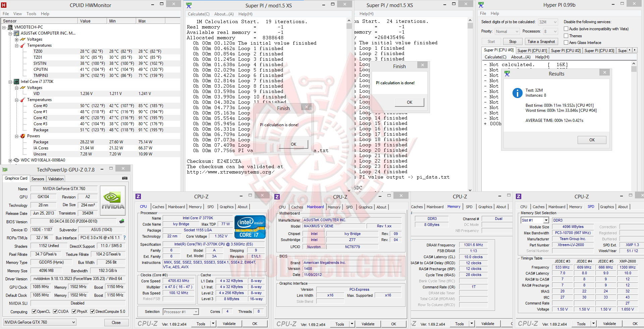Screen dimensions: 644x329
Task: Enable the Audio service checkbox in Hyper PI
Action: coord(566,29)
